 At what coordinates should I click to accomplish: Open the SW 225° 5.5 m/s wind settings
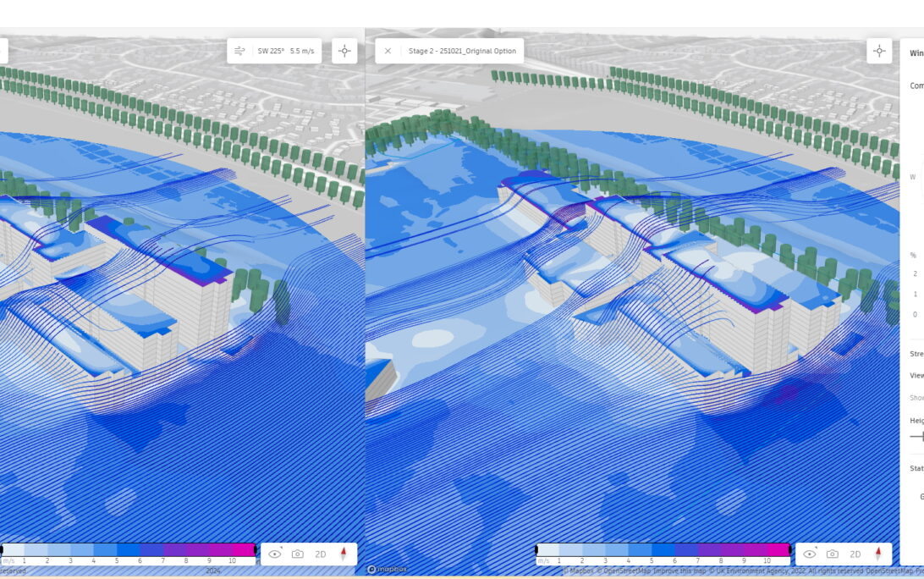pos(285,51)
